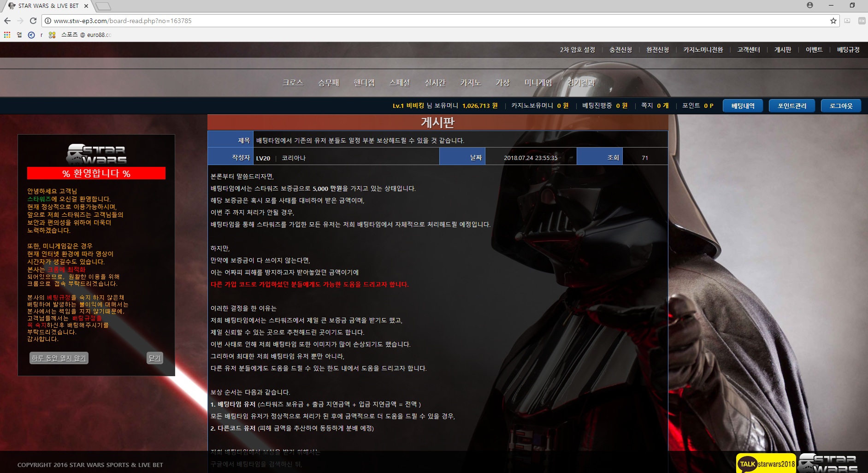Open 2차 암호 설정 in top menu
This screenshot has height=473, width=868.
pyautogui.click(x=578, y=50)
